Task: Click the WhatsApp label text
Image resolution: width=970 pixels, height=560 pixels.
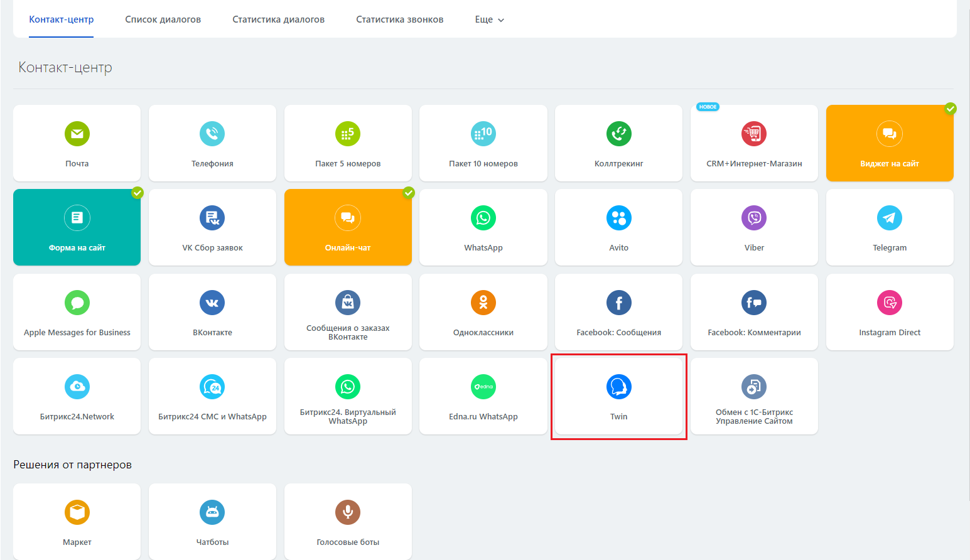Action: [483, 248]
